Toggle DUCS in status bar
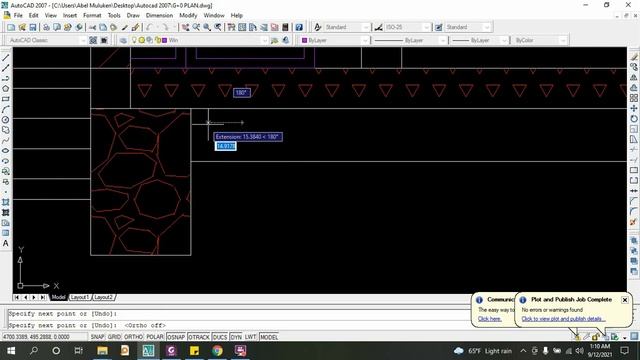640x360 pixels. (x=220, y=337)
